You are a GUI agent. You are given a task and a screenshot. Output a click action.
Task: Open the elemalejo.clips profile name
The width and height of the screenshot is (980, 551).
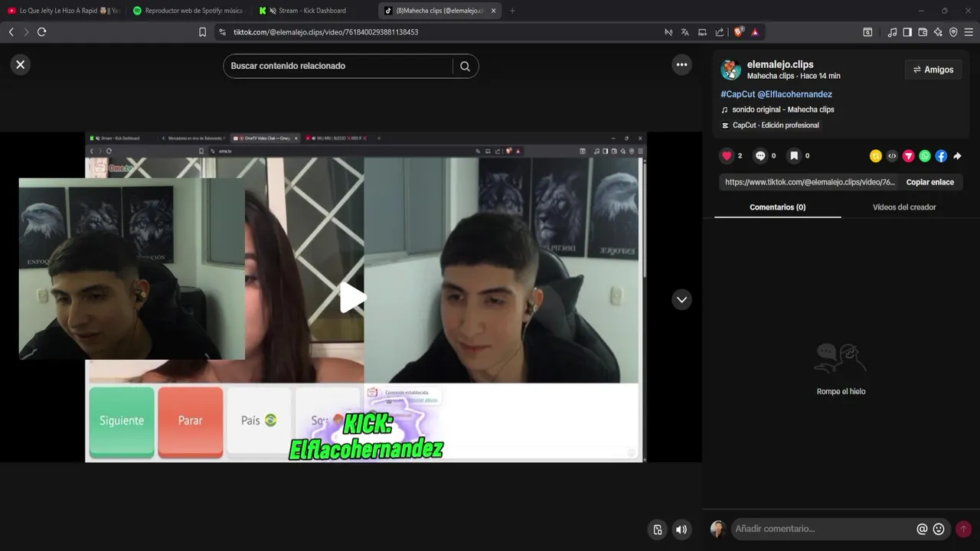click(780, 64)
